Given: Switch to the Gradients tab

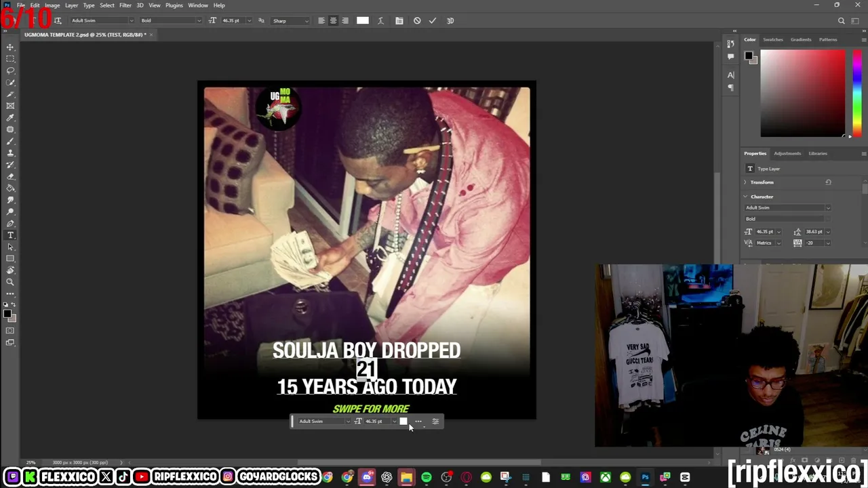Looking at the screenshot, I should point(801,39).
